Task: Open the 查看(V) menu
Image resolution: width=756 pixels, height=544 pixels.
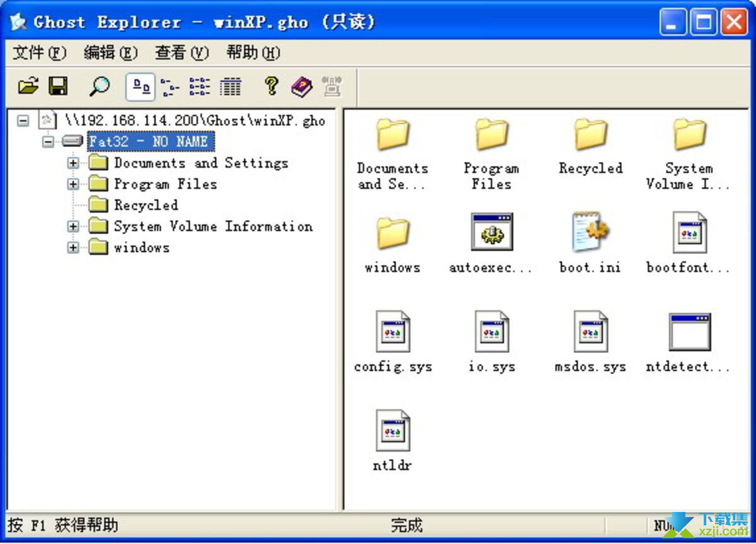Action: point(181,53)
